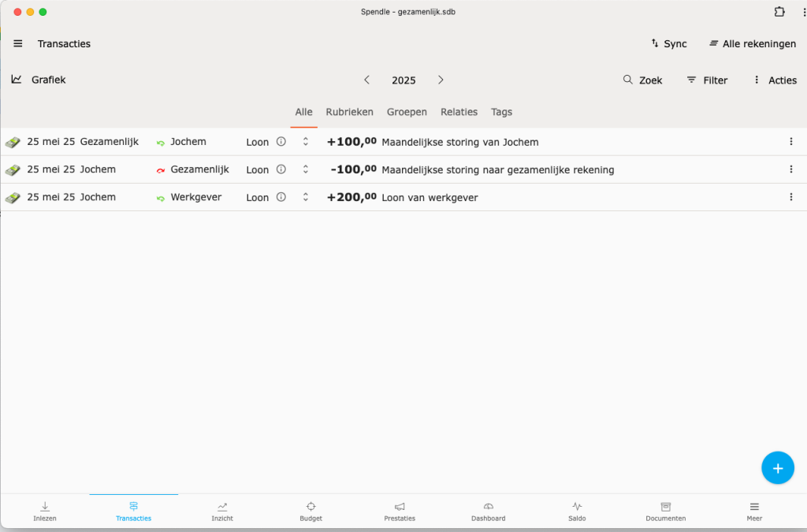Go to next year with right chevron
This screenshot has height=532, width=807.
(x=441, y=80)
